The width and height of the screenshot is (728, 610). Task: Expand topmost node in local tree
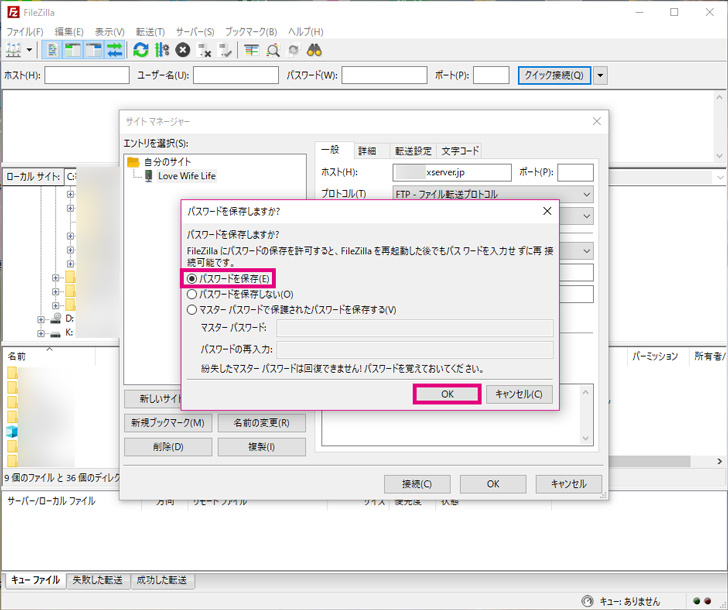point(70,194)
